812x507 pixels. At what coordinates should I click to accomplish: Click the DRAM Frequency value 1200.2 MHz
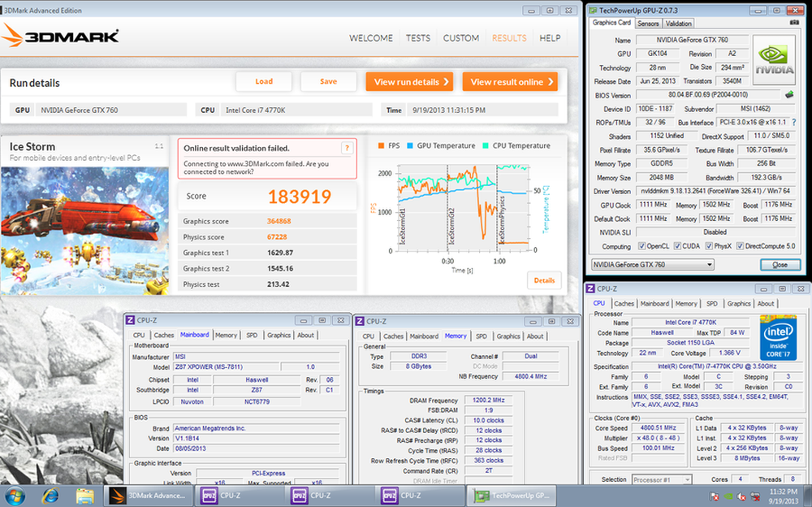(488, 401)
